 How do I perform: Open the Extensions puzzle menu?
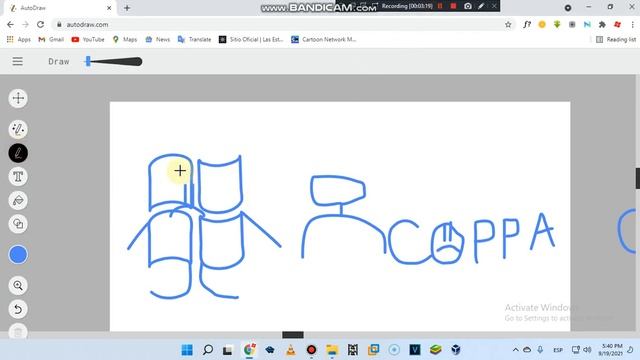[602, 24]
